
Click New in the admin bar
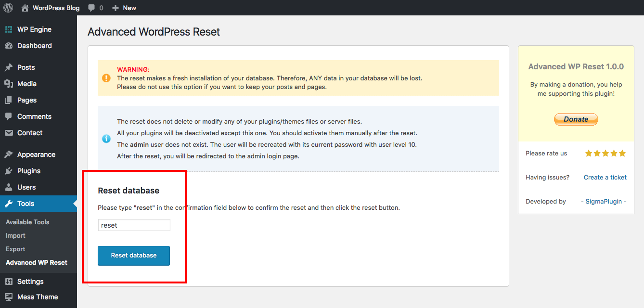pos(129,8)
